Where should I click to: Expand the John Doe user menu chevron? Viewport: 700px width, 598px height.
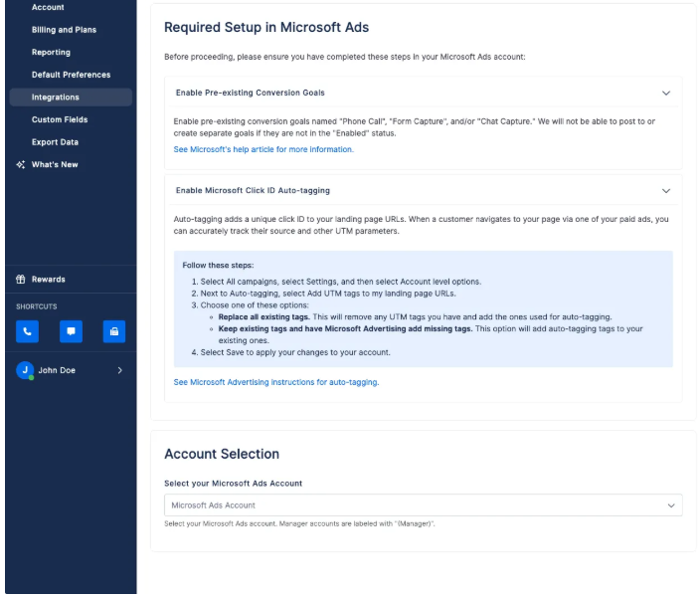point(119,370)
